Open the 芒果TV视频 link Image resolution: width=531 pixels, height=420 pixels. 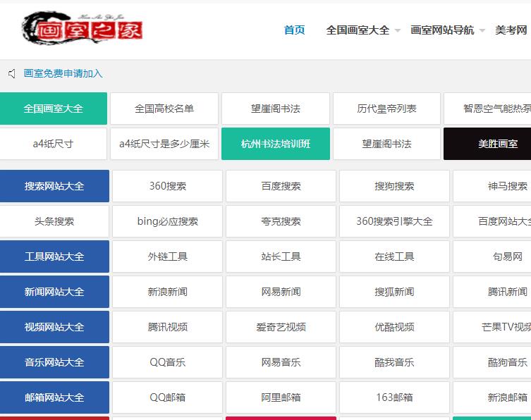pos(492,327)
